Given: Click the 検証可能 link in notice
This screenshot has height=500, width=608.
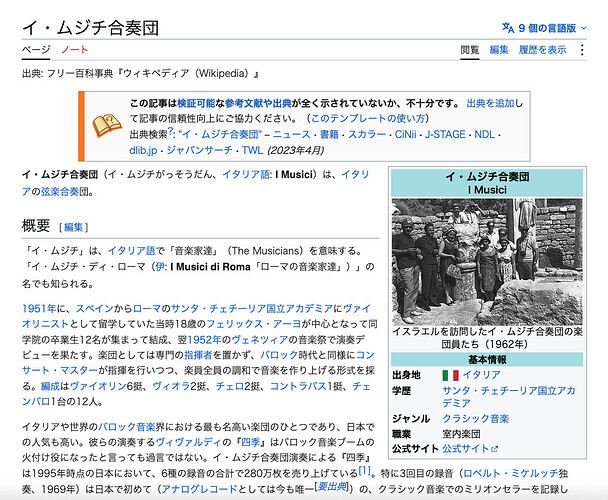Looking at the screenshot, I should click(196, 103).
